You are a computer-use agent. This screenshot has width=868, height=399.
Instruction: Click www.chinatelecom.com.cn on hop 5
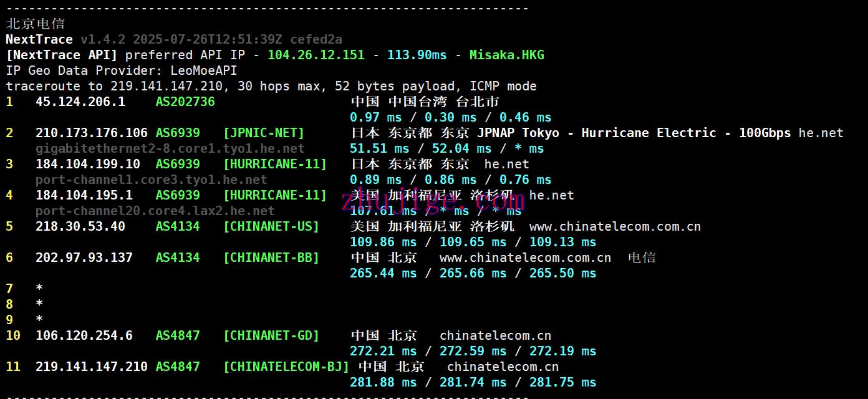pos(614,226)
